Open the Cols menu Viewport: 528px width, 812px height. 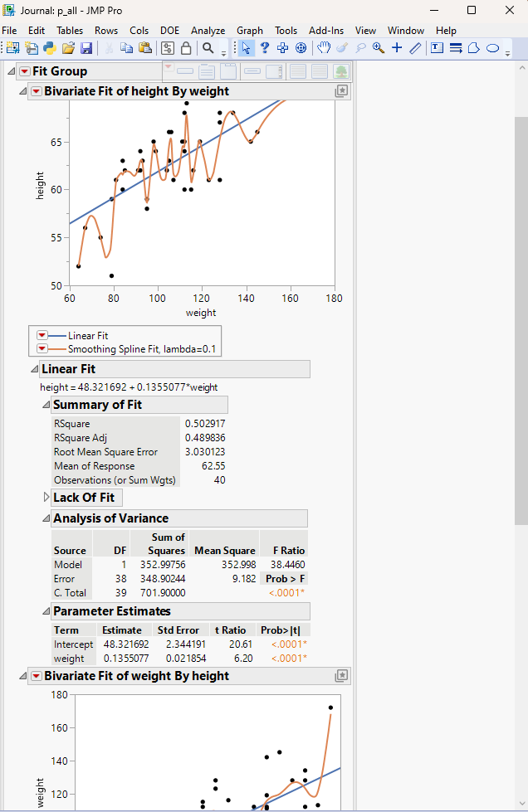point(139,31)
